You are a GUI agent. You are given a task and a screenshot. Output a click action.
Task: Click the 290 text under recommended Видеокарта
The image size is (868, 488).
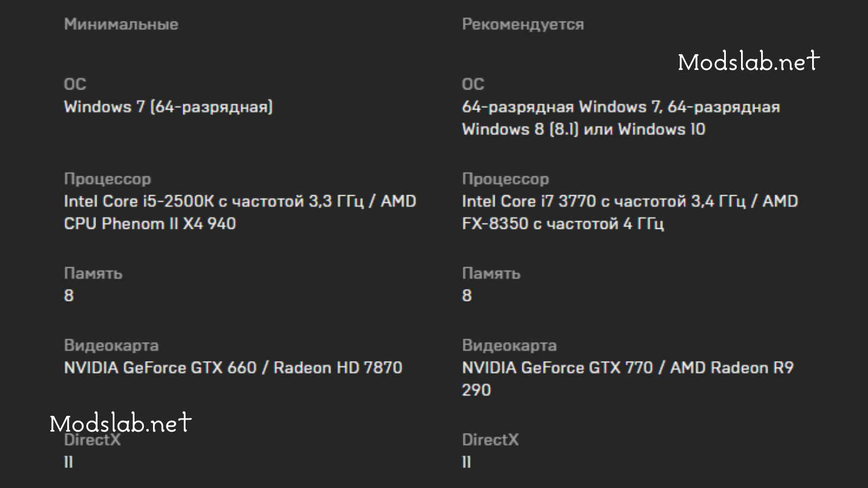tap(476, 390)
